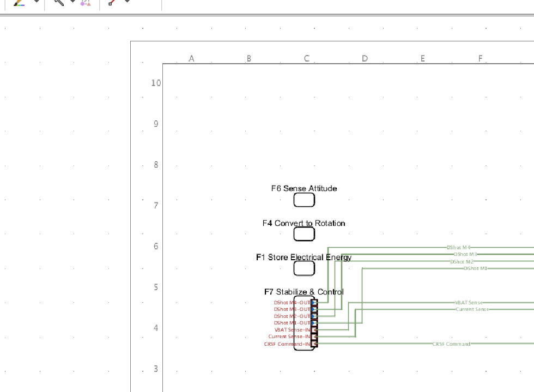Click the VBAT Sense-IN port on F7
The height and width of the screenshot is (392, 534).
coord(314,330)
